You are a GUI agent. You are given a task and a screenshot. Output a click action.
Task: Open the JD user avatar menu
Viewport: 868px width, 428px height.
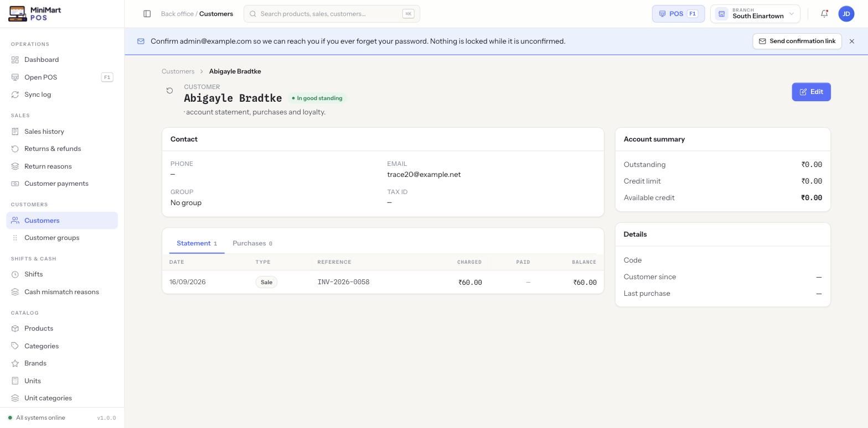click(846, 14)
